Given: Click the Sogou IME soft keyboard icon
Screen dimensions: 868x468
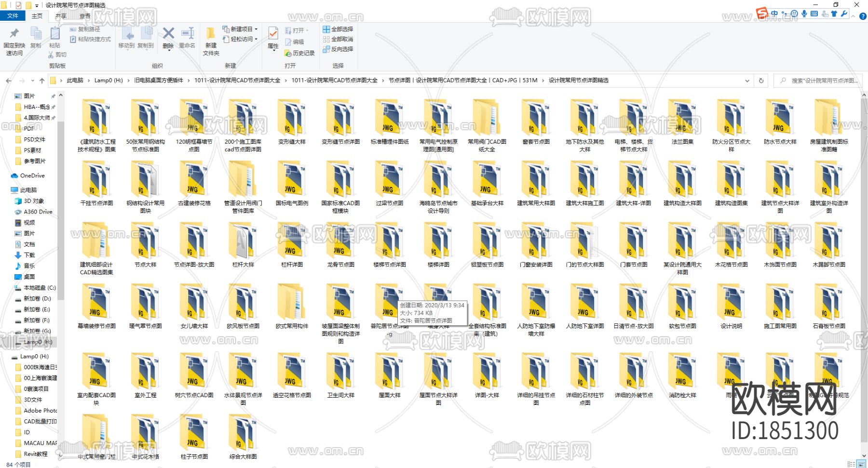Looking at the screenshot, I should tap(814, 13).
